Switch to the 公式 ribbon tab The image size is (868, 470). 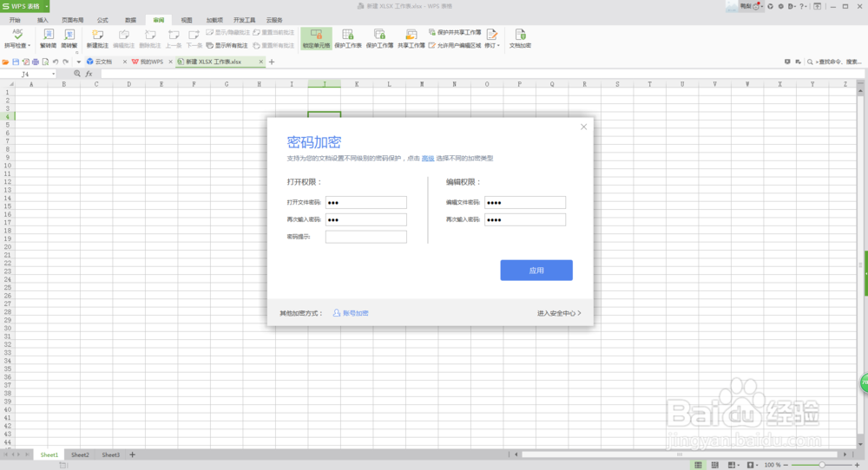pos(102,20)
